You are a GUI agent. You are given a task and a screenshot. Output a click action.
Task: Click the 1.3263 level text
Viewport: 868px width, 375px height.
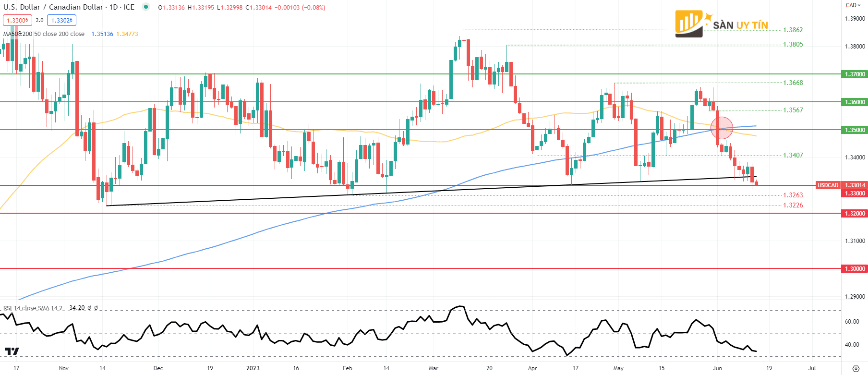(x=793, y=195)
